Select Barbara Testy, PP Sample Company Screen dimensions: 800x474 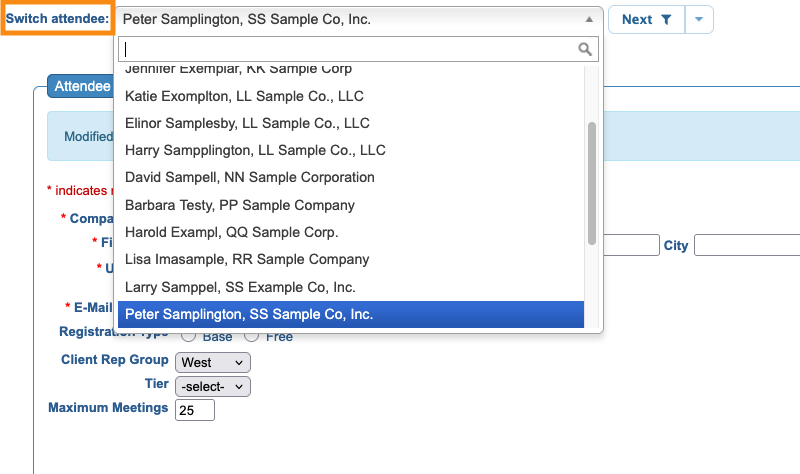[240, 205]
